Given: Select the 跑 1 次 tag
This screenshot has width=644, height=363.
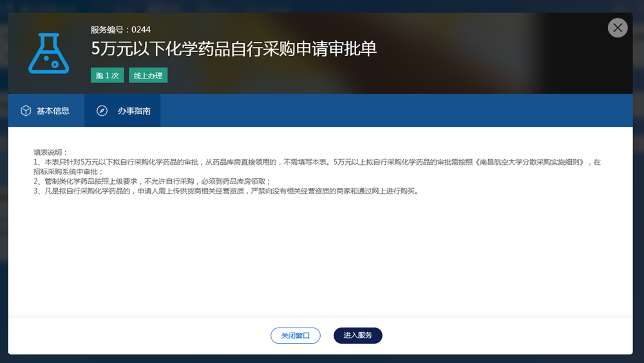Looking at the screenshot, I should [107, 75].
